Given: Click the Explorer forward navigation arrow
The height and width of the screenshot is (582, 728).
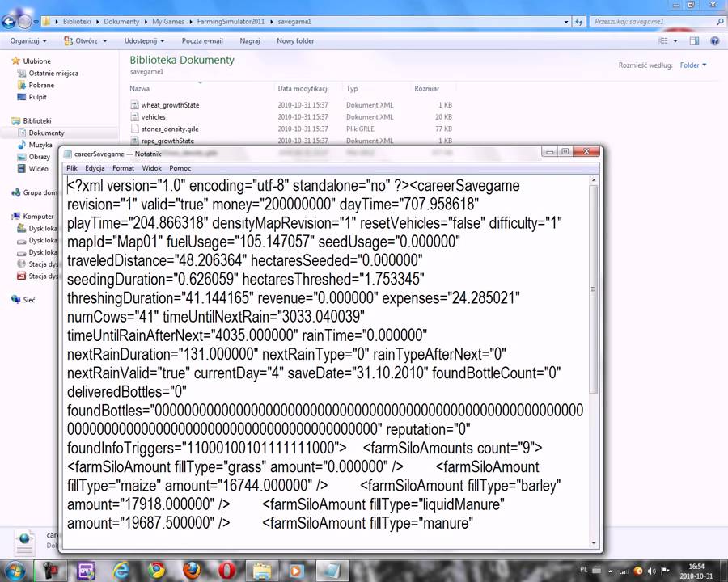Looking at the screenshot, I should [24, 21].
